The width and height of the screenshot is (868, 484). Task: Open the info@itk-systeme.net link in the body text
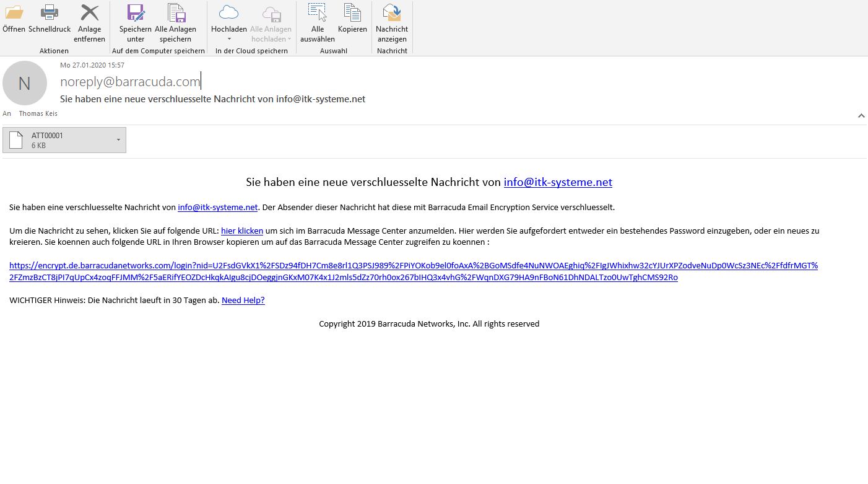pyautogui.click(x=218, y=207)
